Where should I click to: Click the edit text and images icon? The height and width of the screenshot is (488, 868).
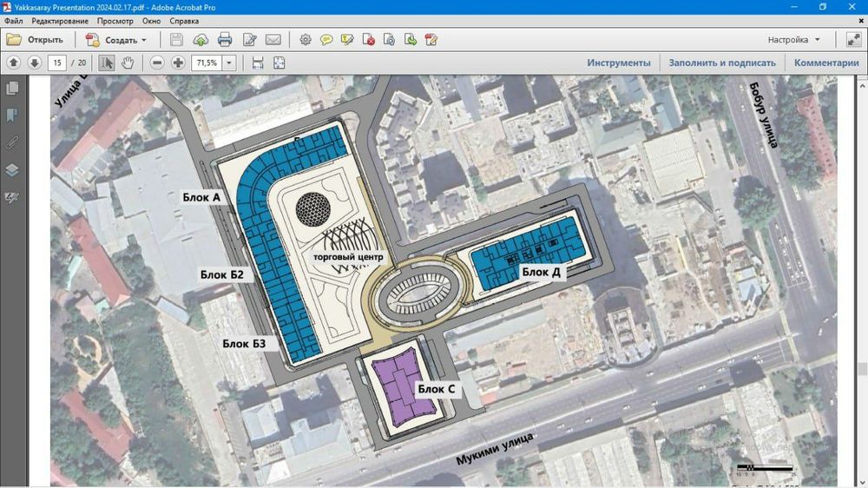tap(250, 40)
